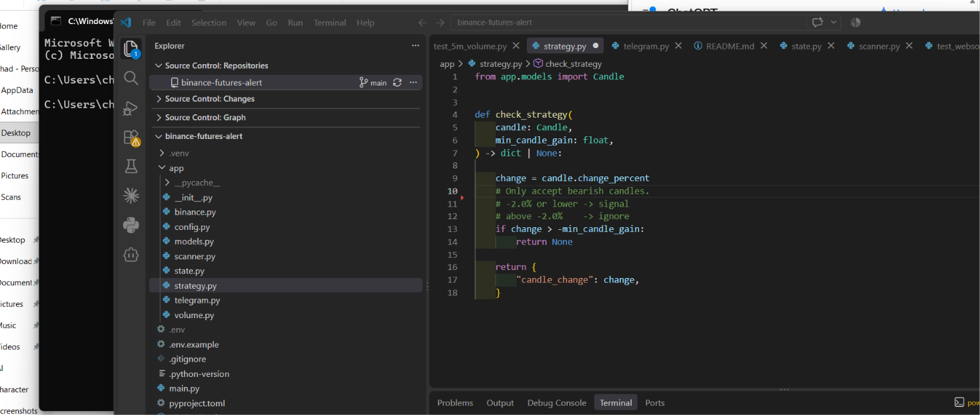Open the Python extension view
980x415 pixels.
[131, 225]
